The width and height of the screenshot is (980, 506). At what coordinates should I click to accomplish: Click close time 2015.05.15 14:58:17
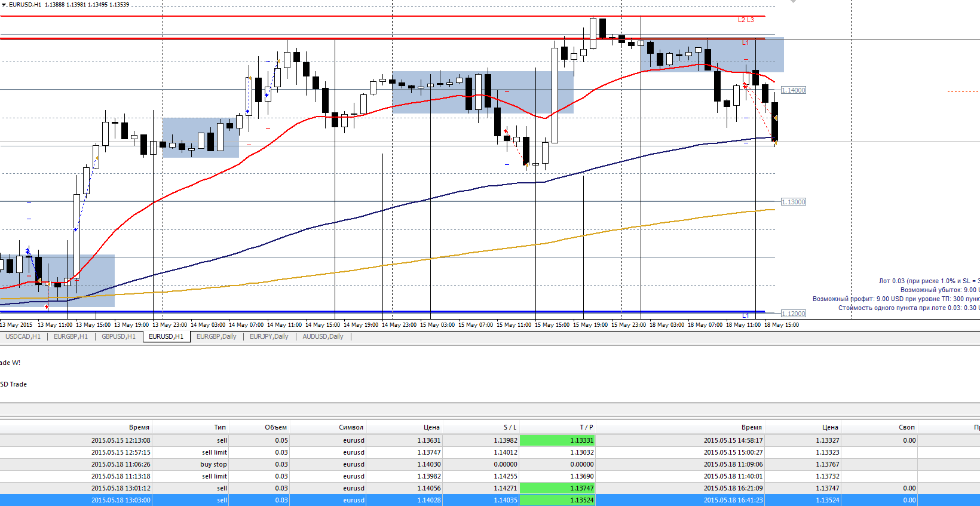pos(733,440)
